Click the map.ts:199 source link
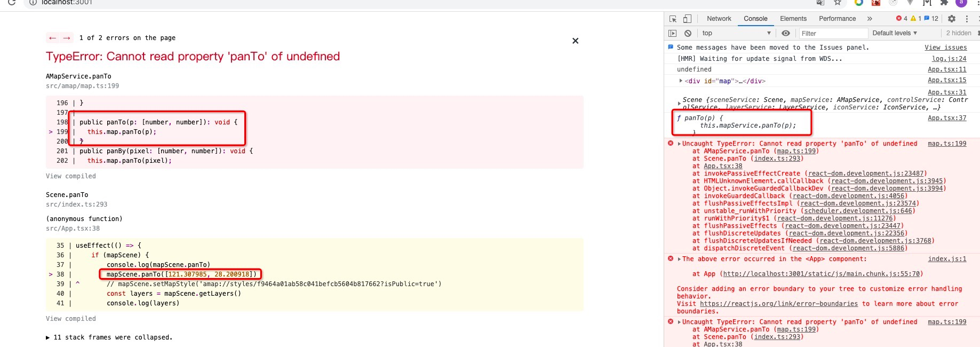 (x=946, y=143)
